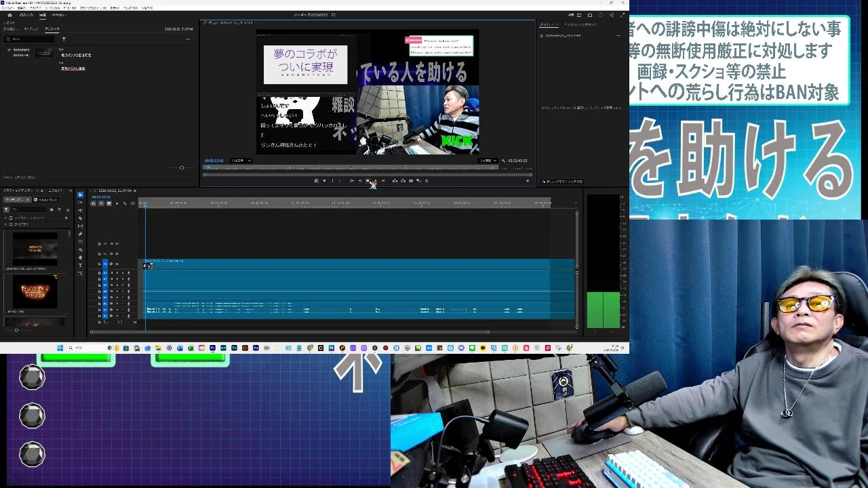Screen dimensions: 868x488
Task: Click the underlined graphic text entry link
Action: click(73, 68)
